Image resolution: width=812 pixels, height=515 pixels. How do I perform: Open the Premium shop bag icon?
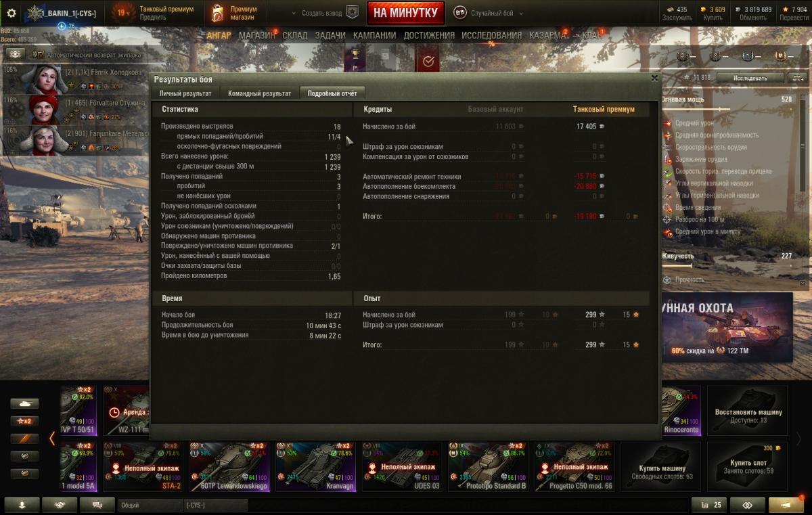[217, 13]
